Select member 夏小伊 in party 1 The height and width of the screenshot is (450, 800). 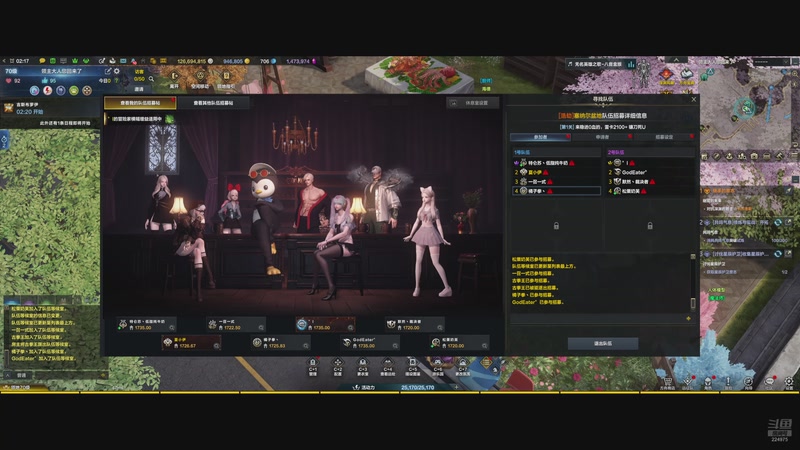coord(556,172)
